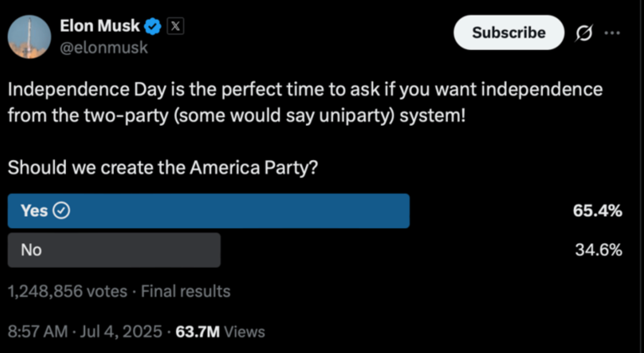Click the checkmark icon next to Yes
Image resolution: width=644 pixels, height=353 pixels.
coord(62,211)
